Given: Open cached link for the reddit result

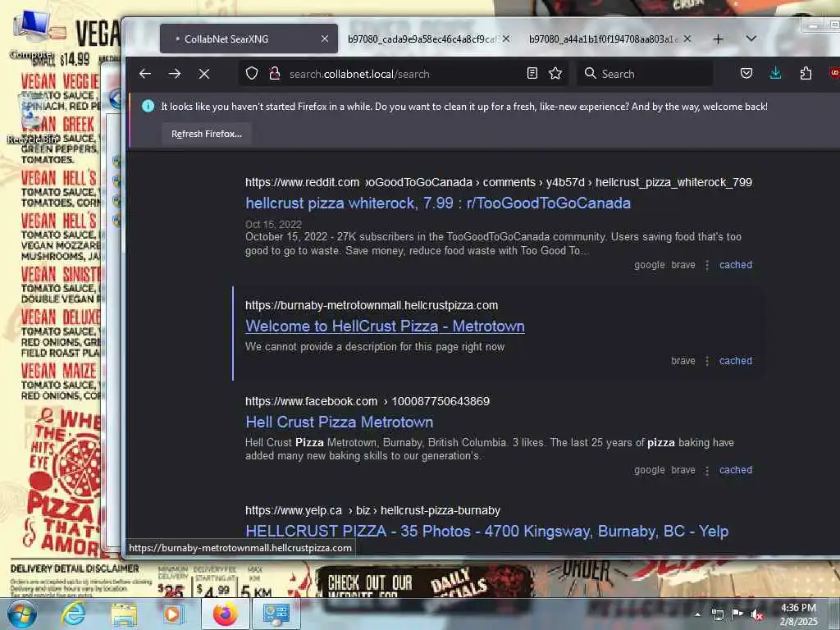Looking at the screenshot, I should [736, 265].
